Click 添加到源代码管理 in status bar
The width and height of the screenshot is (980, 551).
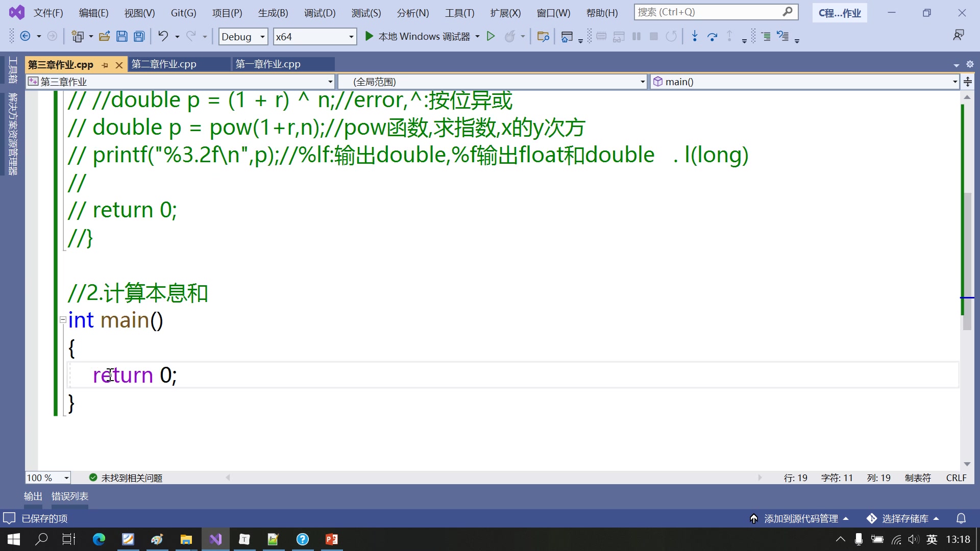click(799, 518)
